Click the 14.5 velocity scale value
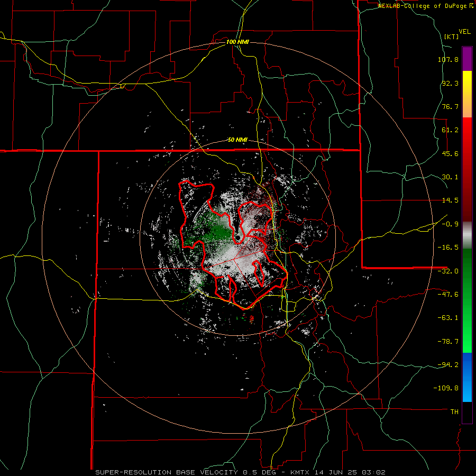This screenshot has height=476, width=476. (450, 200)
